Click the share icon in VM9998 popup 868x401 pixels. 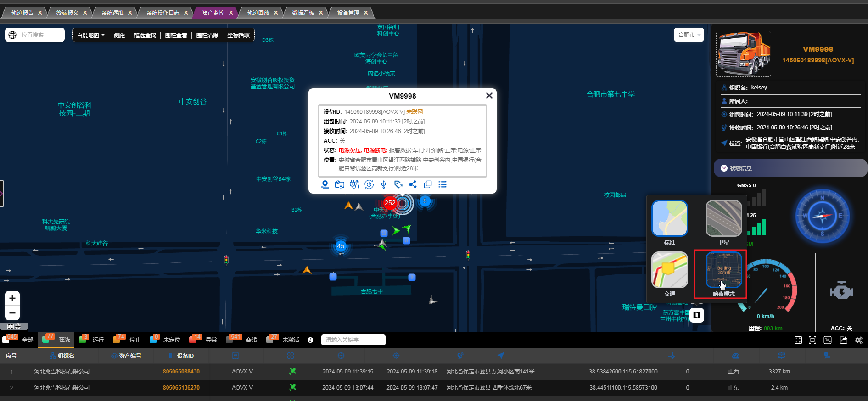413,184
